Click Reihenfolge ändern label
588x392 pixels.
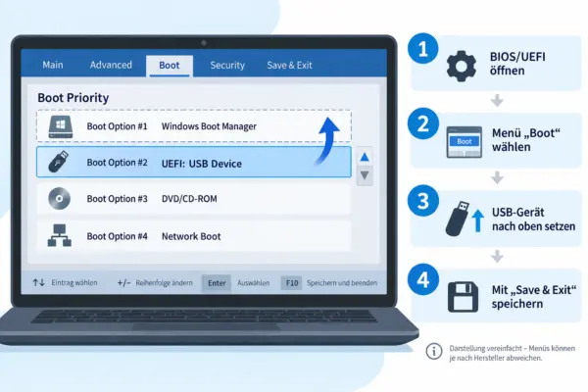tap(164, 283)
